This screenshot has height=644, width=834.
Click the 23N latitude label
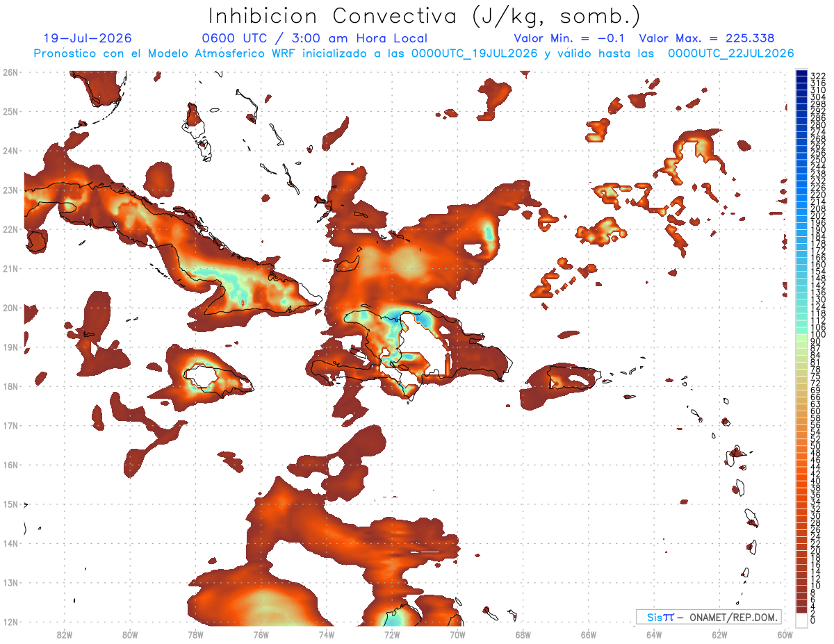10,190
